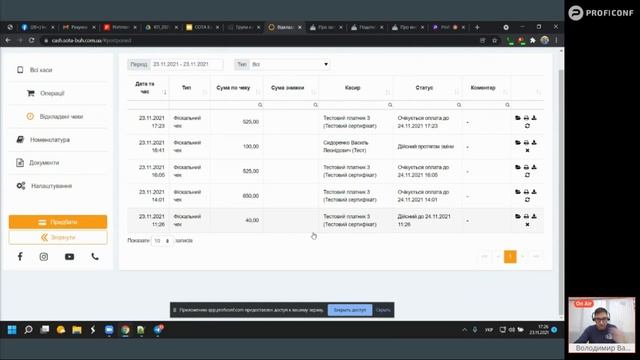Open folder icon for 14:01 receipt row
Image resolution: width=640 pixels, height=360 pixels.
pyautogui.click(x=518, y=191)
